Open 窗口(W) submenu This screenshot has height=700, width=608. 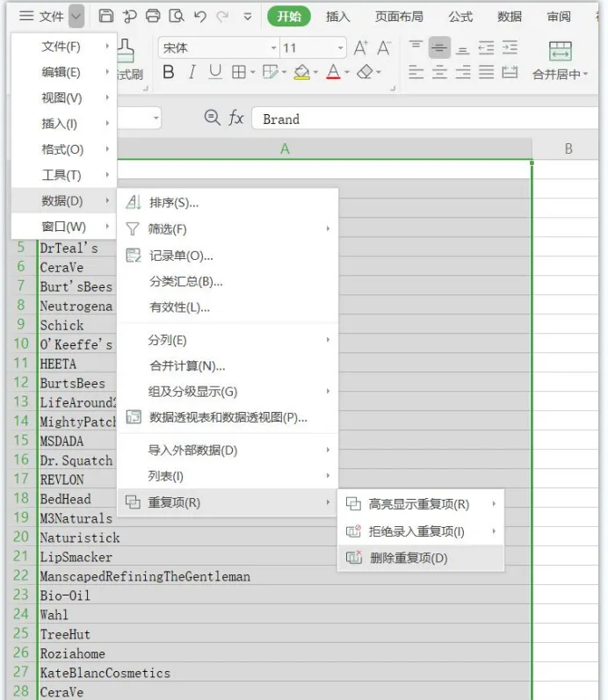click(x=63, y=227)
